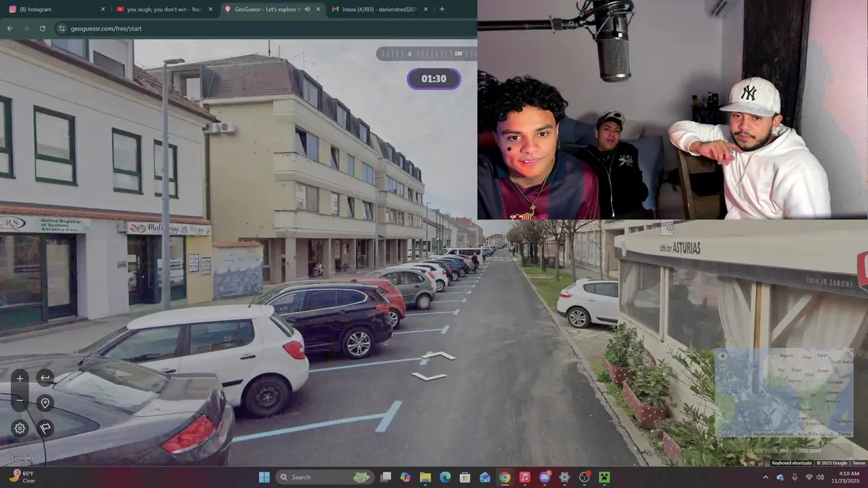Zoom in the street view with plus button
The height and width of the screenshot is (488, 868).
pyautogui.click(x=20, y=378)
